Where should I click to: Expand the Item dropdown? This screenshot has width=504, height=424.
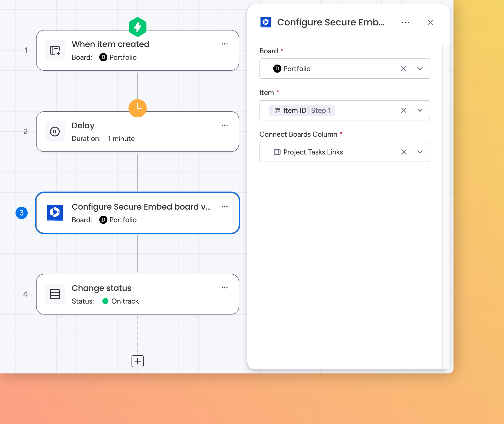click(420, 110)
